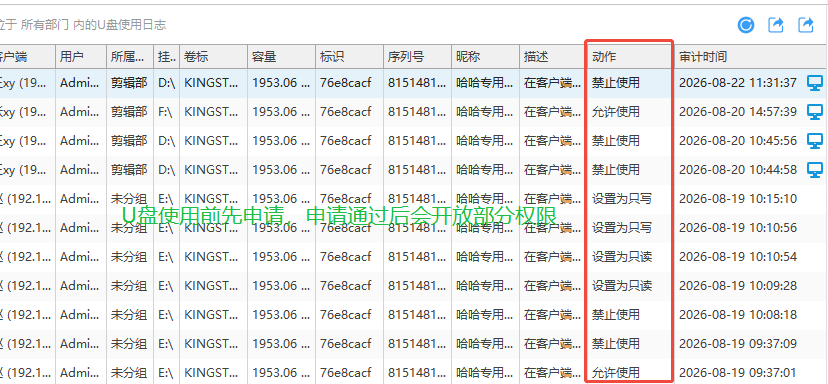Viewport: 828px width, 384px height.
Task: Click the monitor icon in the 10:45:56 row
Action: [x=815, y=141]
